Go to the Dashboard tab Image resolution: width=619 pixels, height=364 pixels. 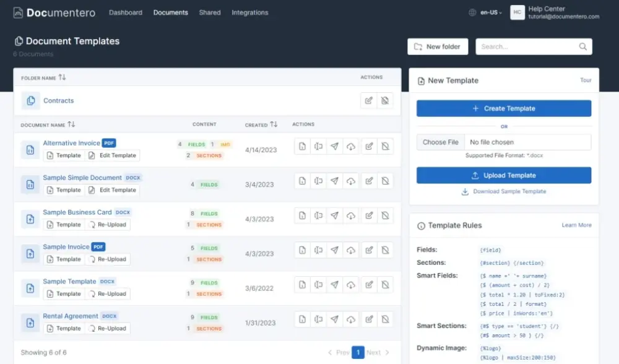point(125,12)
